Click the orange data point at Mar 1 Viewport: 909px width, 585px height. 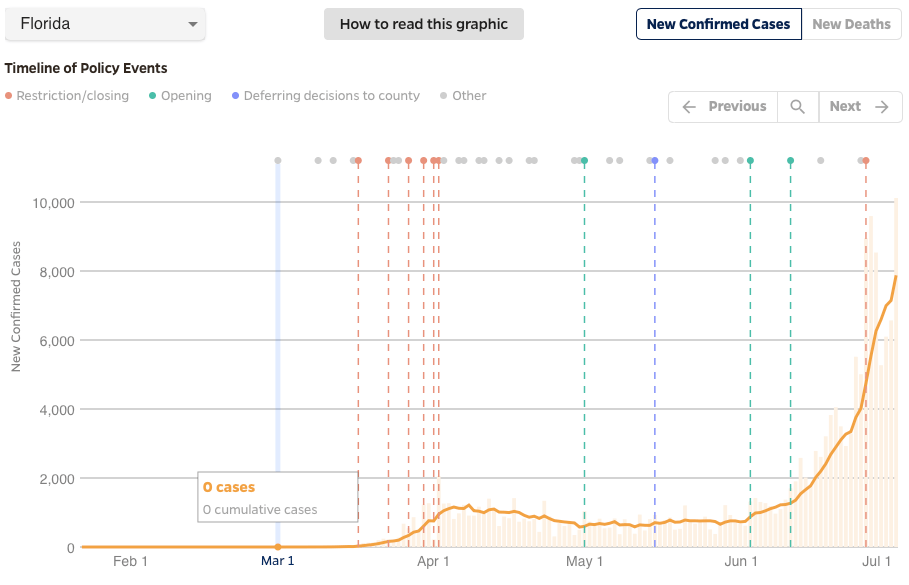pos(278,547)
